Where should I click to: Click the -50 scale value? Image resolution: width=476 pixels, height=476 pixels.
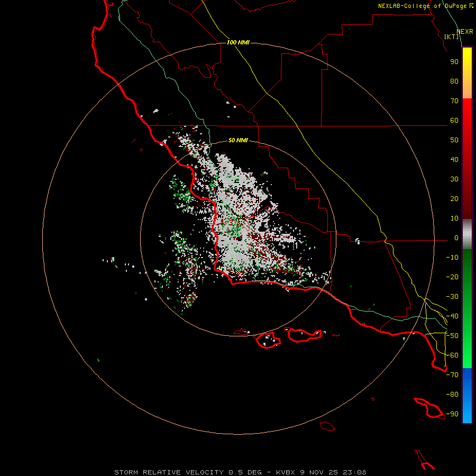click(452, 336)
